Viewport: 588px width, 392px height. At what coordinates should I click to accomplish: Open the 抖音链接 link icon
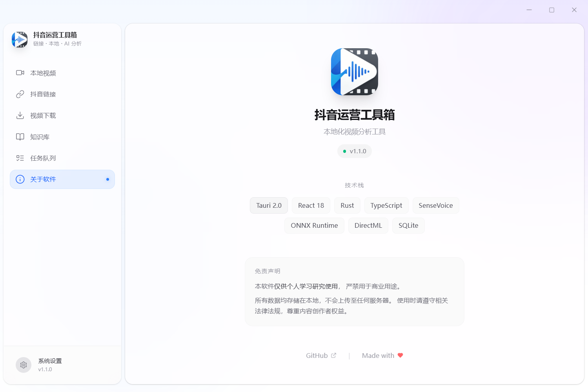click(20, 94)
